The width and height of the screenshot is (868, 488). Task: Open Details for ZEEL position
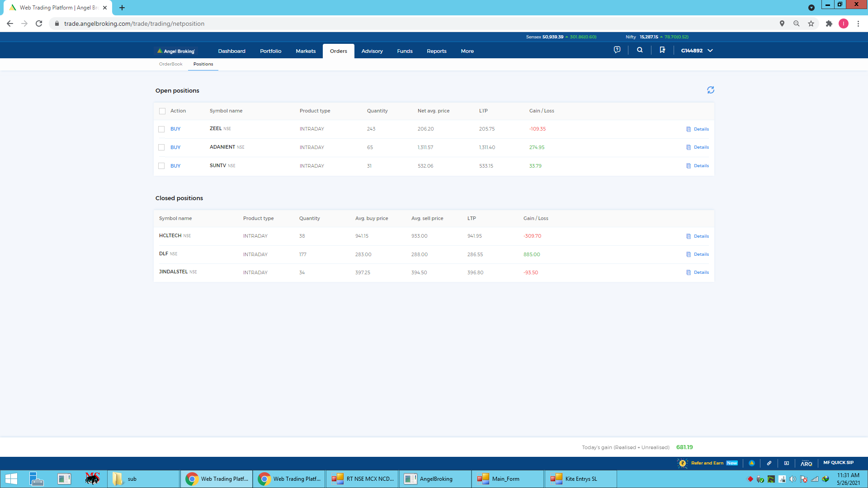pos(698,129)
